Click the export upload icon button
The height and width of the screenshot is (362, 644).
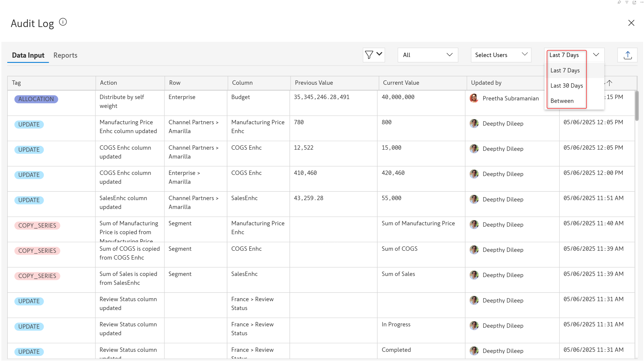click(627, 55)
